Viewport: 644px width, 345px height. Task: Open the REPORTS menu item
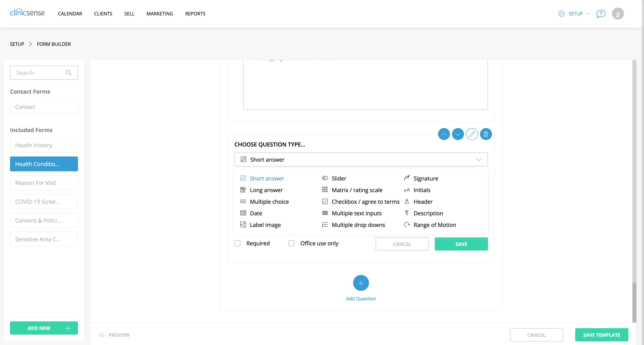click(195, 14)
